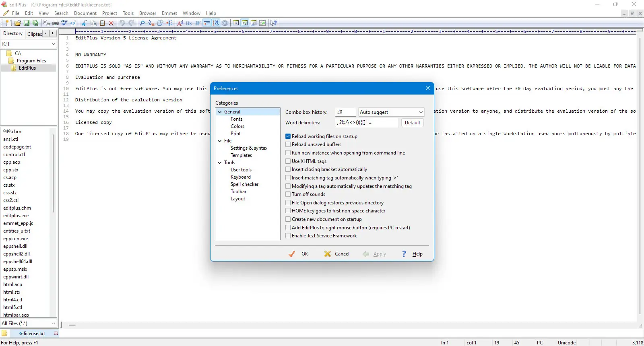The image size is (644, 346).
Task: Click Help in the Preferences dialog
Action: 412,254
